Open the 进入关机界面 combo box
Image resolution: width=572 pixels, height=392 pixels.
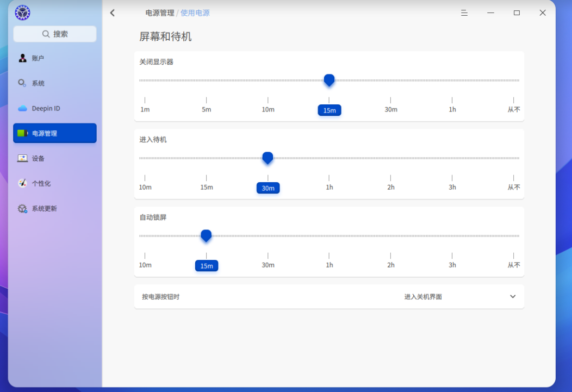(460, 297)
